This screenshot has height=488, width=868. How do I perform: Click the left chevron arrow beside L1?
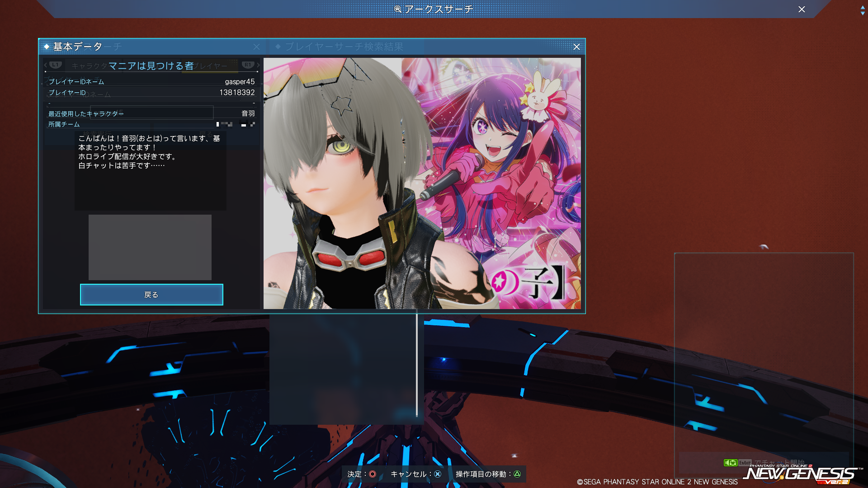click(46, 66)
